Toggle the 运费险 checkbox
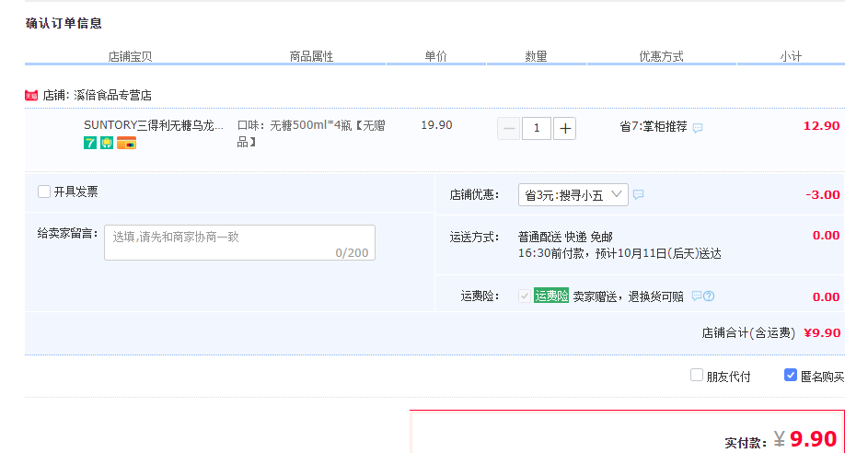Viewport: 868px width, 453px height. tap(525, 296)
